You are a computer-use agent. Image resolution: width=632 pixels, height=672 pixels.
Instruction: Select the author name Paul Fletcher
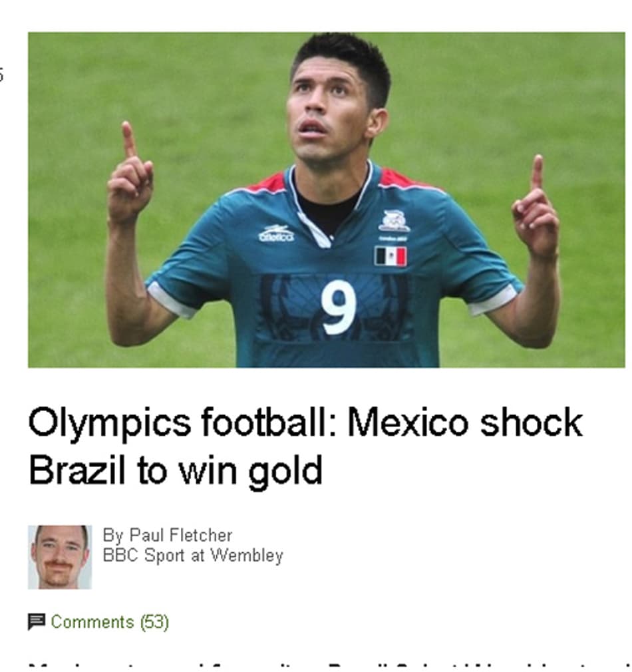pyautogui.click(x=181, y=536)
